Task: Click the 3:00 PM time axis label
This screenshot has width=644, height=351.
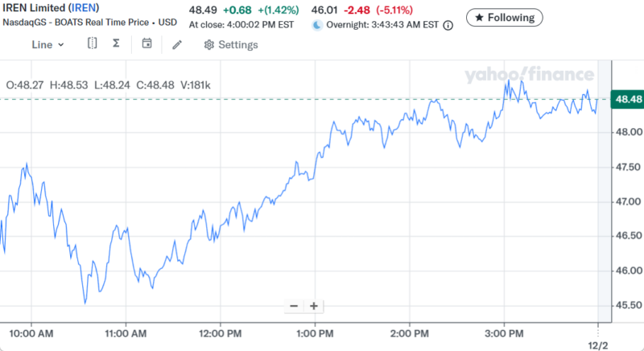Action: click(504, 332)
